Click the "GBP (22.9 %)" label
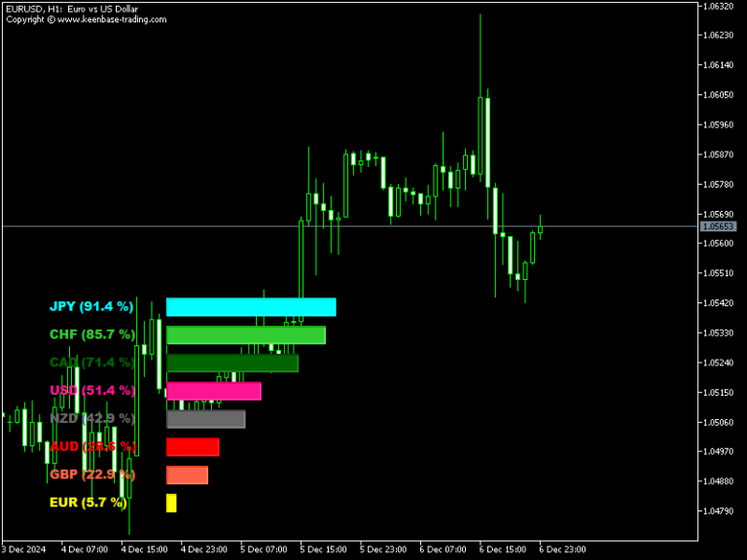Image resolution: width=747 pixels, height=560 pixels. (92, 474)
